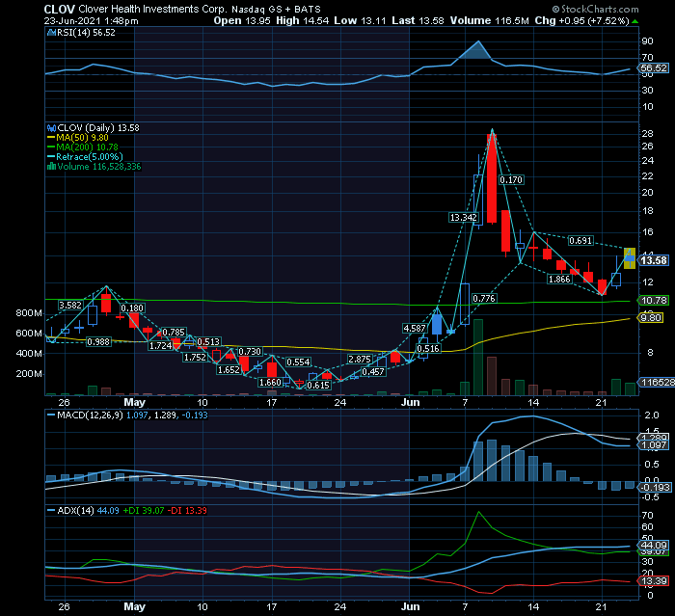
Task: Click the 56.52 RSI value tag on right axis
Action: pos(654,68)
